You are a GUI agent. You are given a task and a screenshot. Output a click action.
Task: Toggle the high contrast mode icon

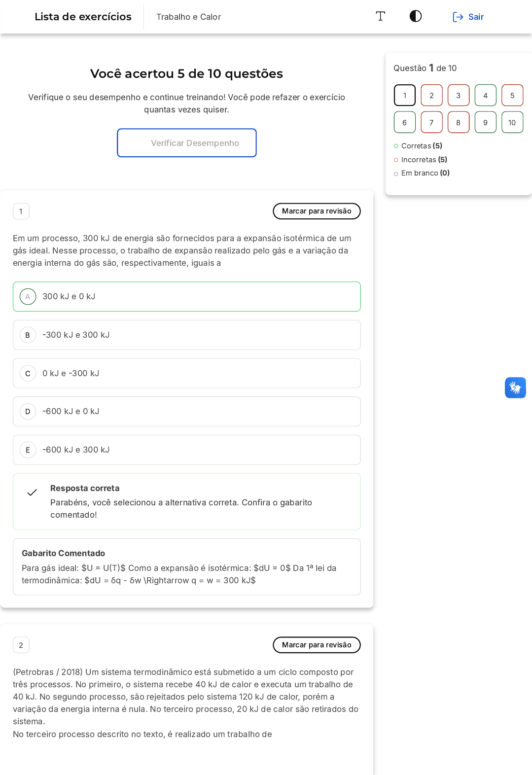point(416,16)
